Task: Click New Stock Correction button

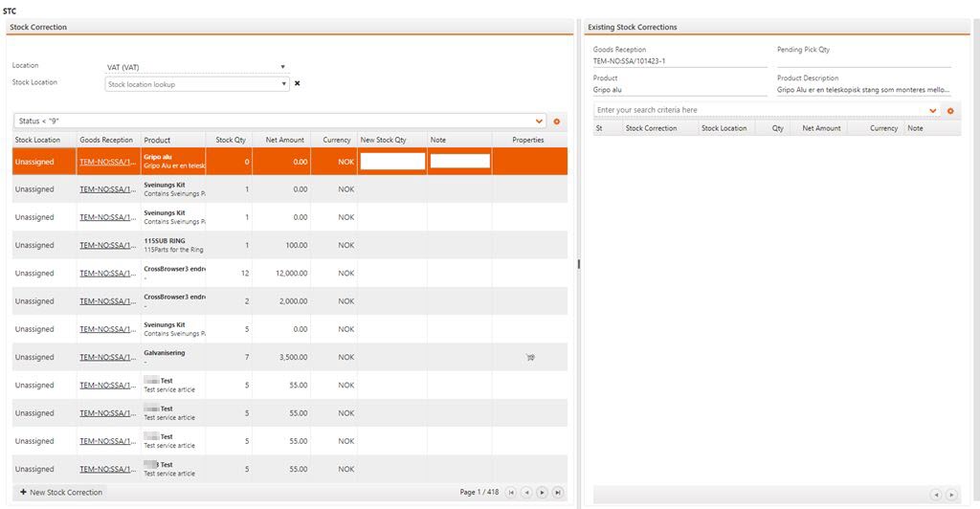Action: tap(61, 492)
